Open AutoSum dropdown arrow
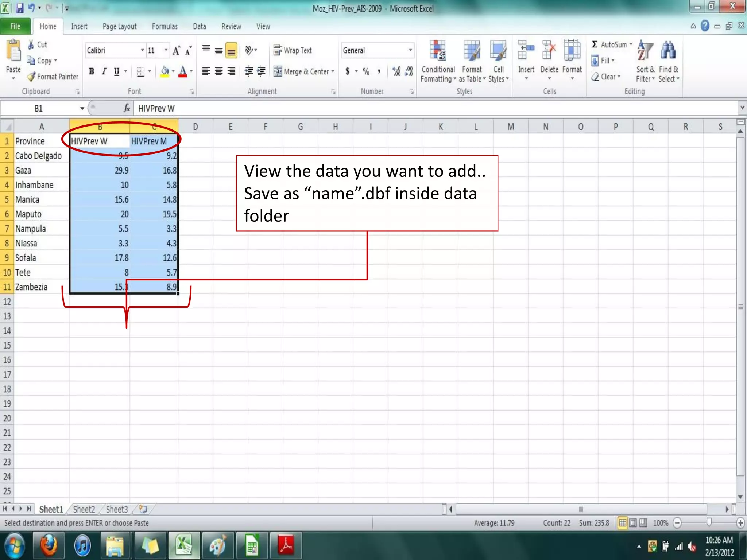 (x=631, y=44)
